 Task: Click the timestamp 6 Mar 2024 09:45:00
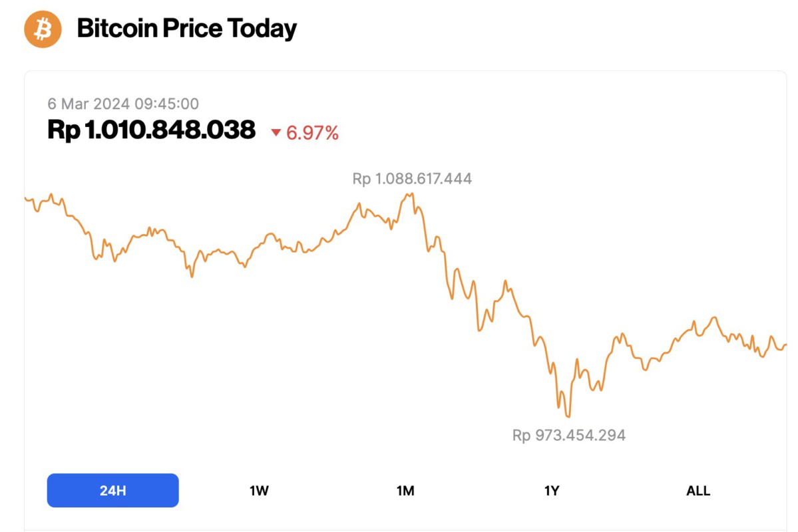(x=124, y=104)
